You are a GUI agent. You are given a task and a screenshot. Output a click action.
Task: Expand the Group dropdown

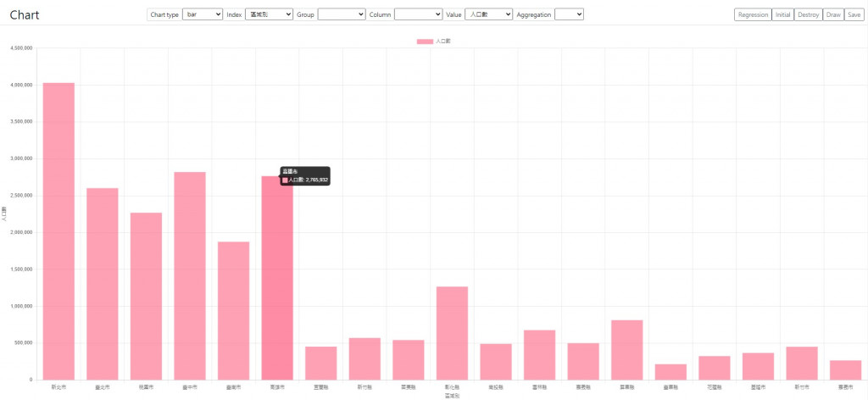pos(342,14)
